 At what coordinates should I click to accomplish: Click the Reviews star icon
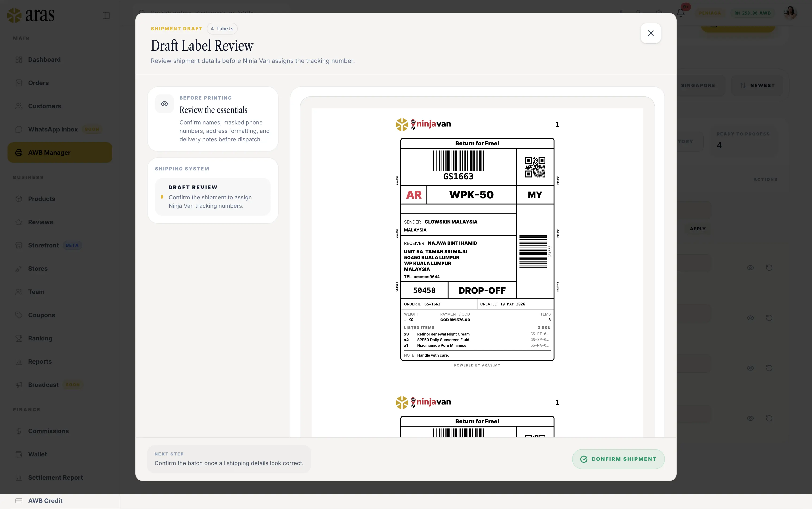point(19,222)
